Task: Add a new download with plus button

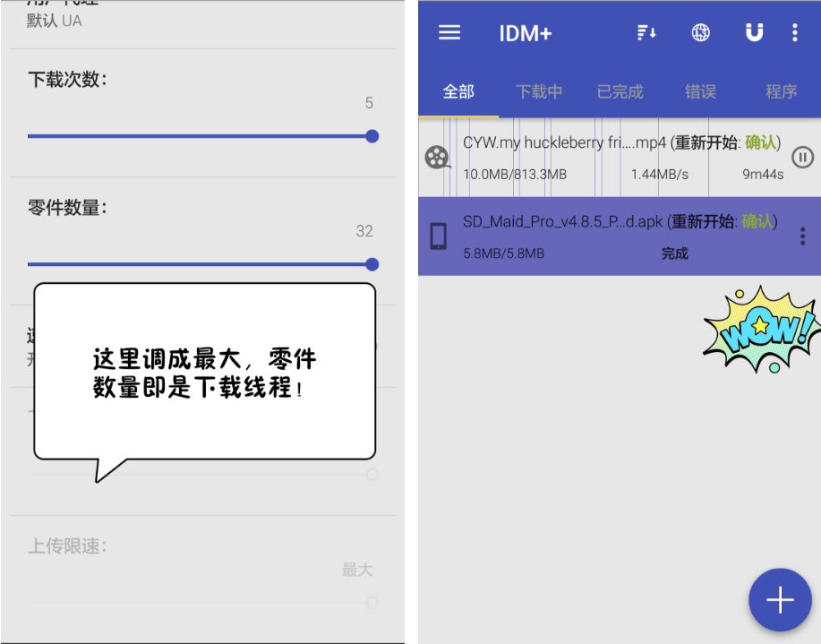Action: click(x=780, y=599)
